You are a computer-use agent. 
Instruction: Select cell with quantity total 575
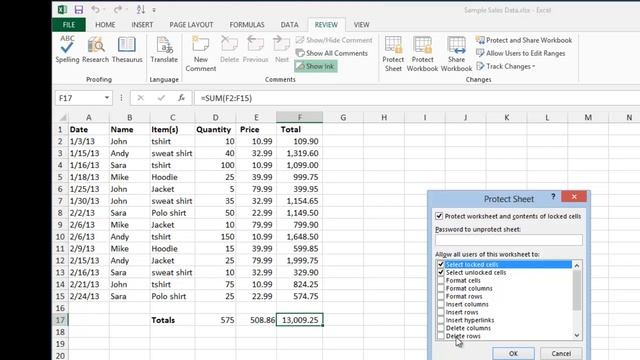tap(215, 320)
